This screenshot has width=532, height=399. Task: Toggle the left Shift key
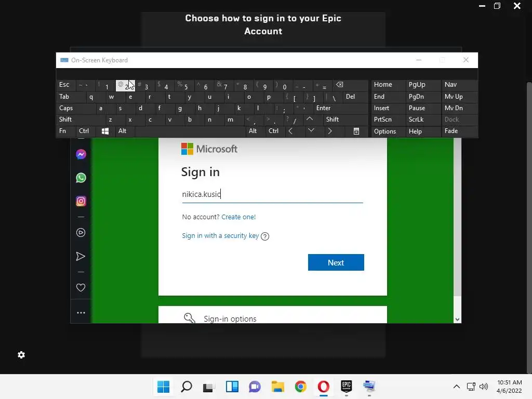point(81,119)
